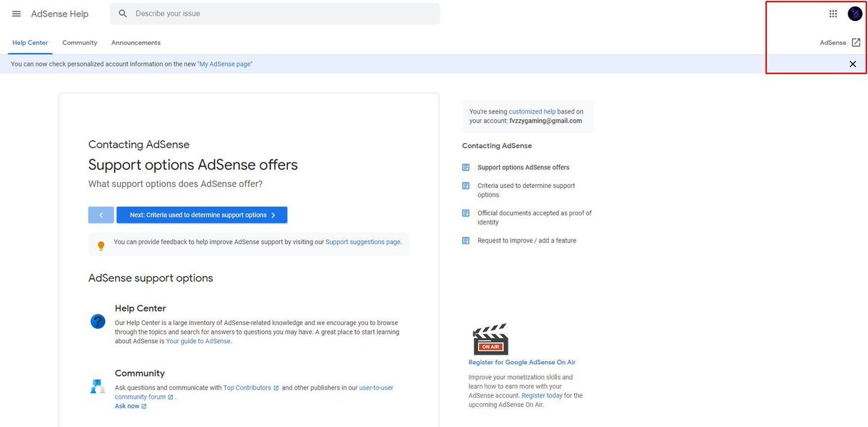Click the Describe your issue search field
The height and width of the screenshot is (427, 868).
275,14
